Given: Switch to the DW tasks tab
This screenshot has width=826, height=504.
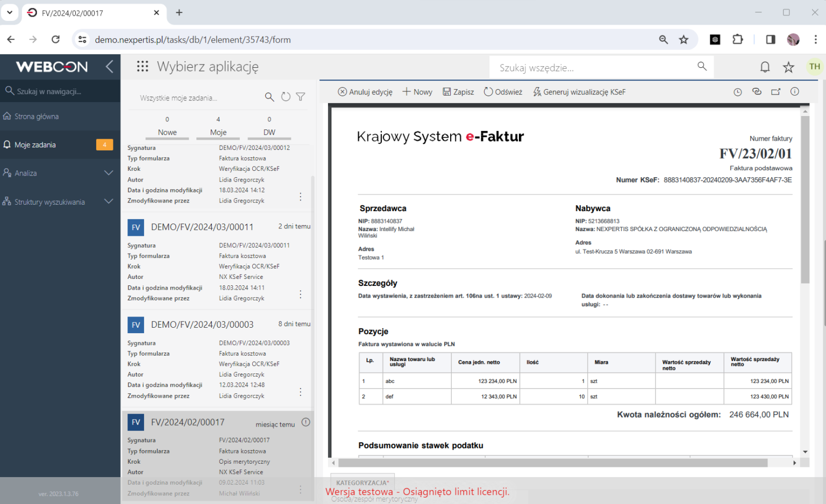Looking at the screenshot, I should 269,132.
